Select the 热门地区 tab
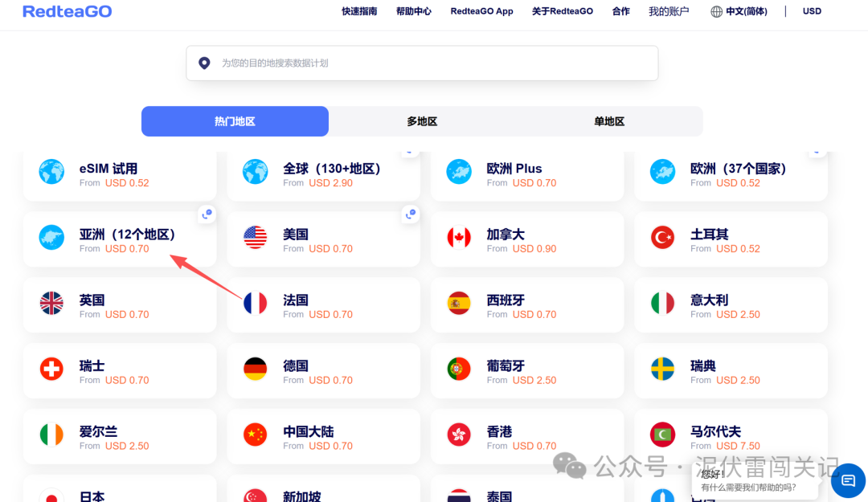Image resolution: width=868 pixels, height=502 pixels. (235, 120)
